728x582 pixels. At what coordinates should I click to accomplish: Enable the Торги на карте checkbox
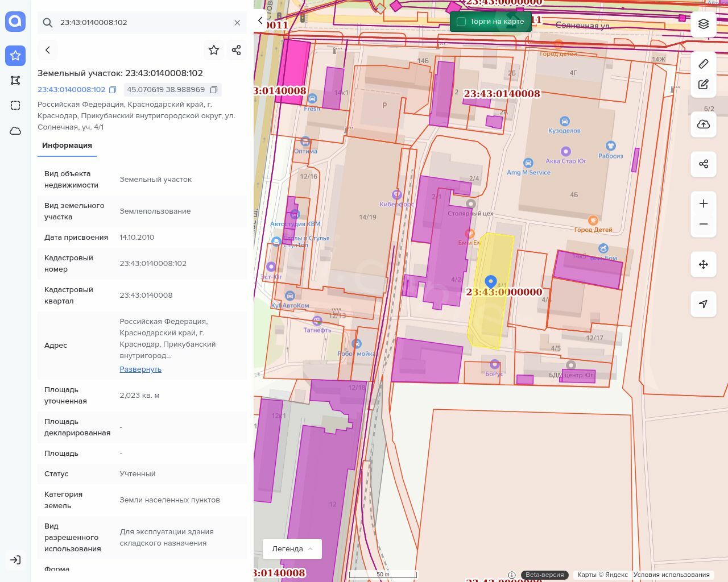coord(461,22)
